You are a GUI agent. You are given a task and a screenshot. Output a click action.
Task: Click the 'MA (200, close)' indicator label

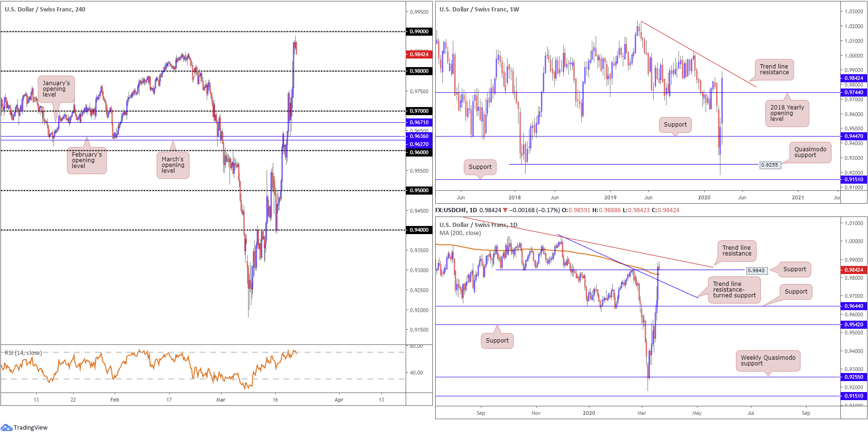pos(460,233)
